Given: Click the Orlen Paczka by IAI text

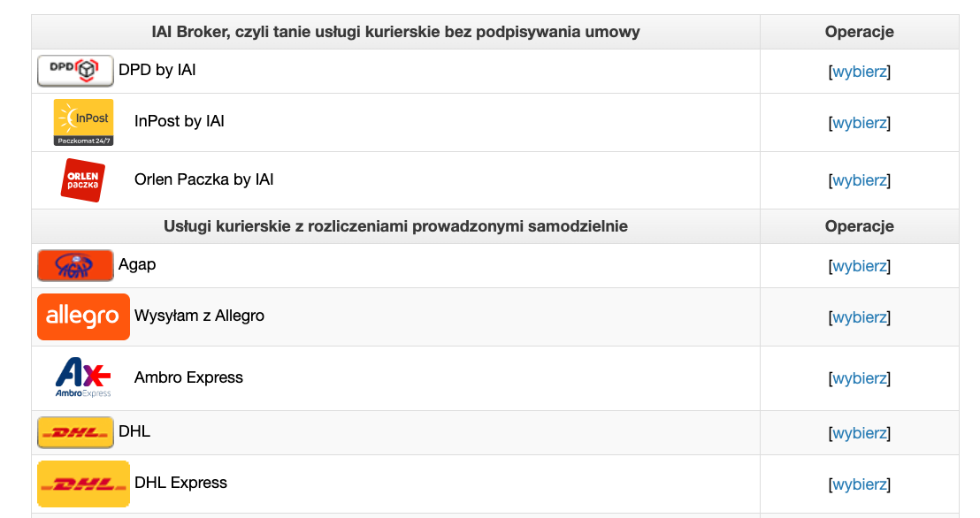Looking at the screenshot, I should [x=203, y=179].
